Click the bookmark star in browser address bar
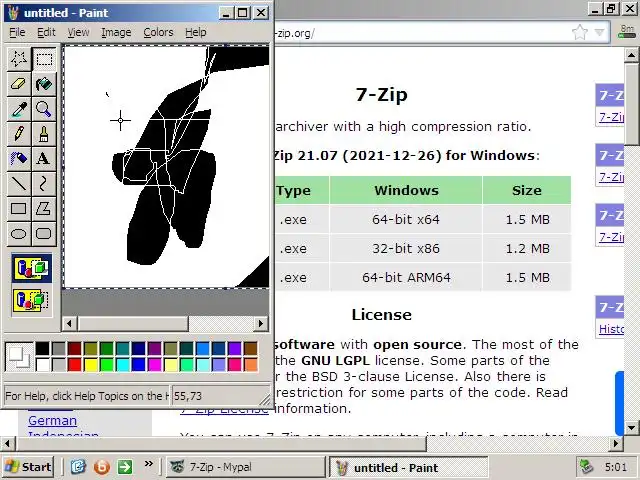The height and width of the screenshot is (480, 640). point(580,33)
